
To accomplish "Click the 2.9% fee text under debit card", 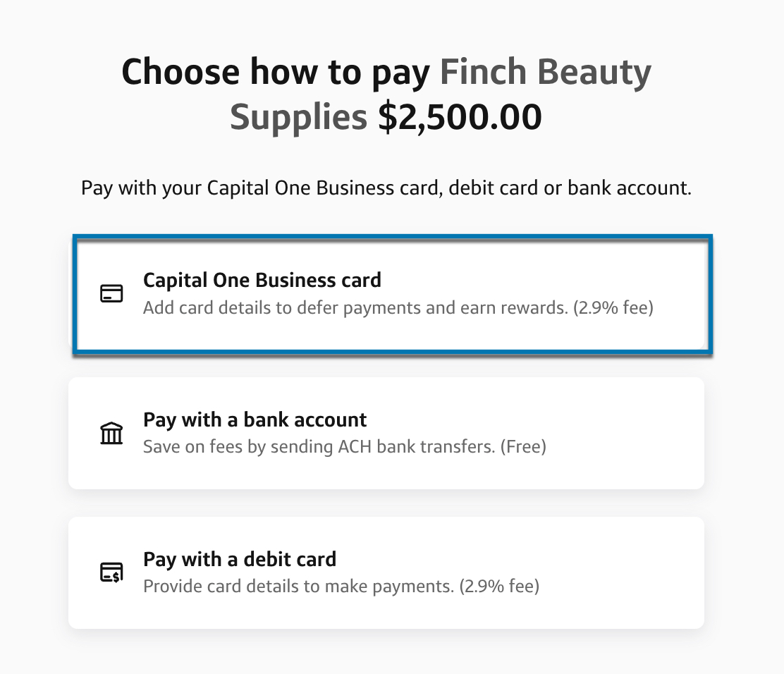I will click(501, 586).
